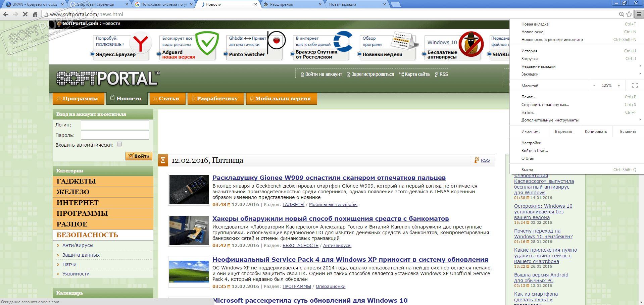Expand 'Дополнительные инструменты' submenu
The width and height of the screenshot is (644, 305).
[576, 120]
